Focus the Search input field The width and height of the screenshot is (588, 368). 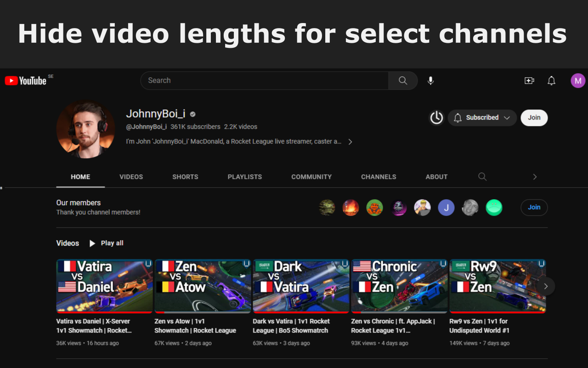pos(265,80)
